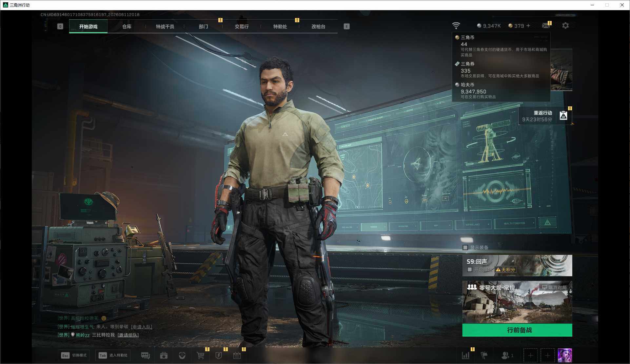Open the calendar events icon
This screenshot has height=364, width=630.
(237, 355)
